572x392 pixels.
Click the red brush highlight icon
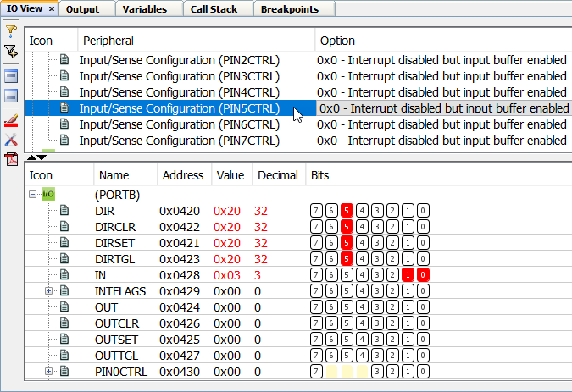click(11, 120)
